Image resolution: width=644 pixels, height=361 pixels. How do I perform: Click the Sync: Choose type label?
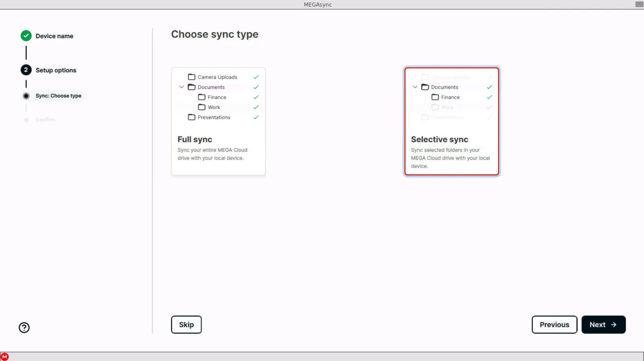pyautogui.click(x=58, y=96)
